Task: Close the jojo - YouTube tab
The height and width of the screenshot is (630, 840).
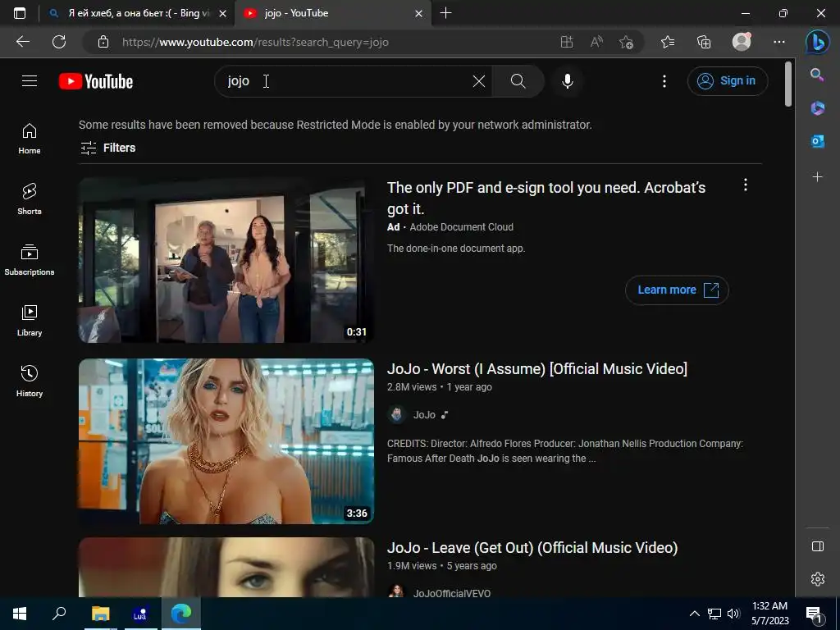Action: [x=419, y=13]
